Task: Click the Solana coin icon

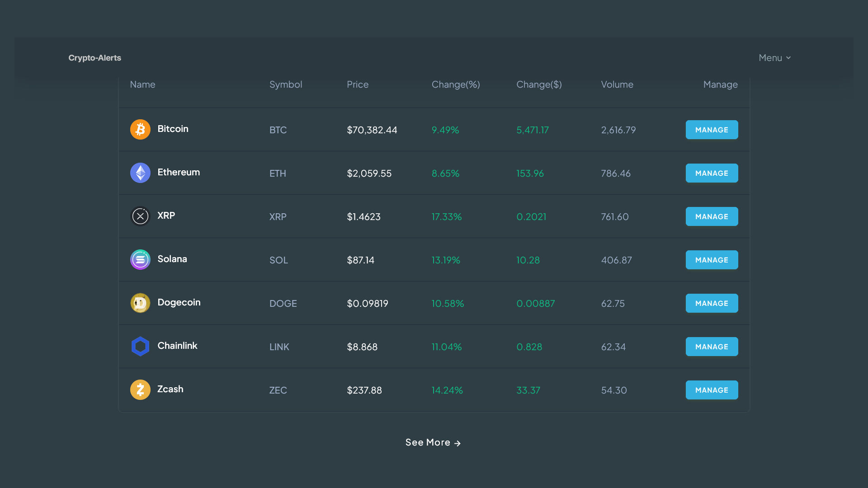Action: click(140, 260)
